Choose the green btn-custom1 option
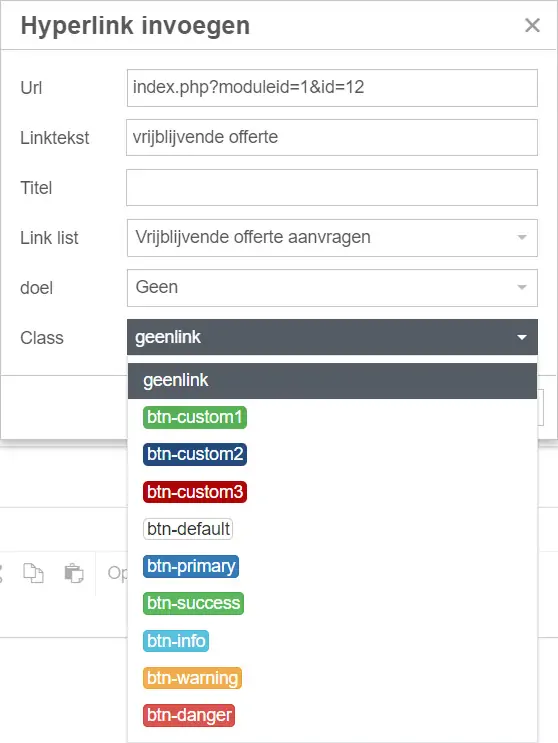Viewport: 558px width, 743px height. [x=195, y=417]
